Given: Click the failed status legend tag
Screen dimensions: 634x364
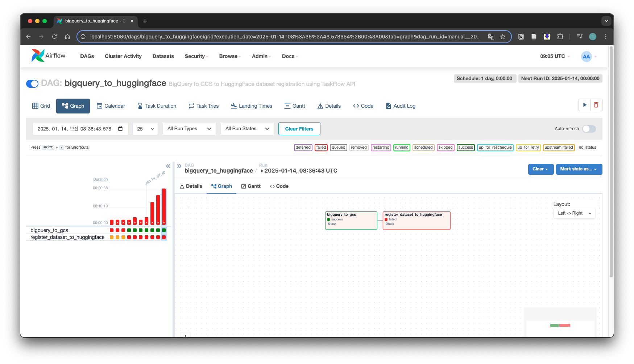Looking at the screenshot, I should click(321, 147).
